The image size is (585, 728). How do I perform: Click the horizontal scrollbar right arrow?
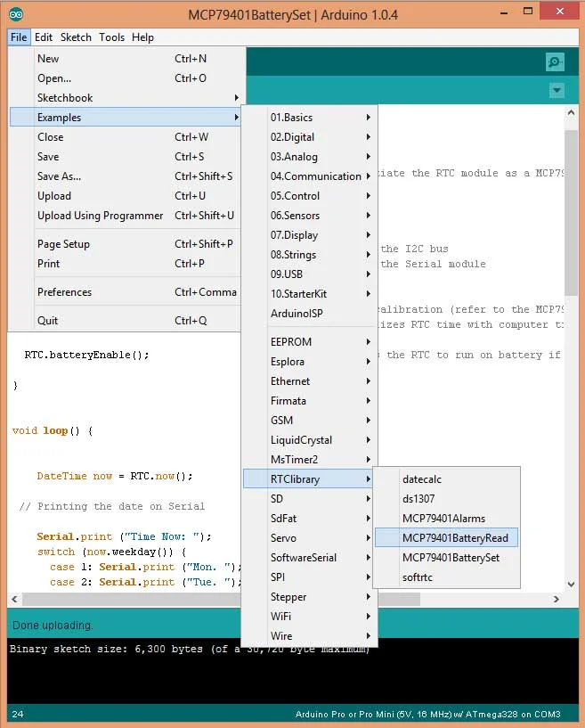tap(557, 599)
